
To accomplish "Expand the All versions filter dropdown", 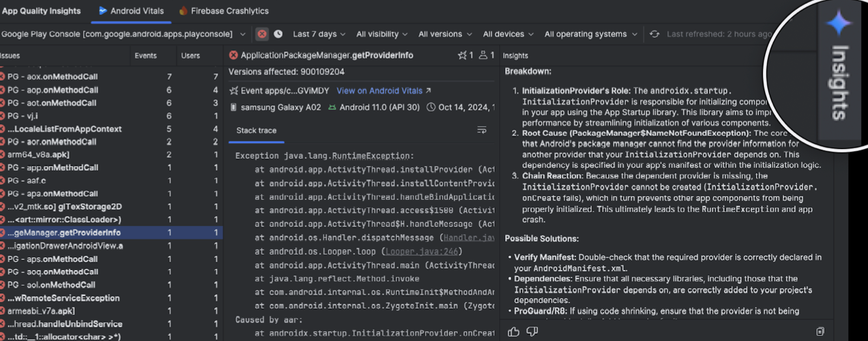I will (x=445, y=34).
